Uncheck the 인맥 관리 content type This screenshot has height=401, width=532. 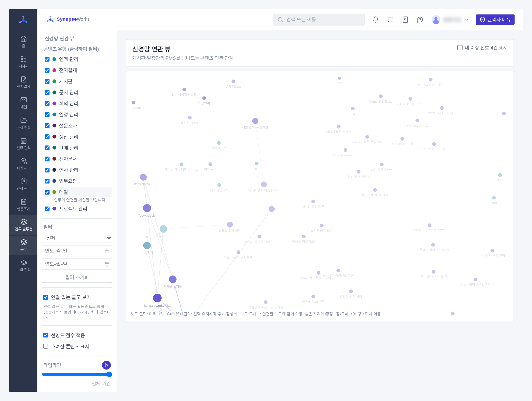pos(47,59)
